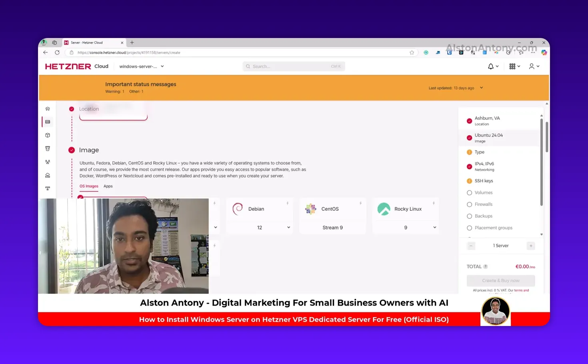This screenshot has width=588, height=364.
Task: Open the apps grid icon in header
Action: click(x=512, y=66)
